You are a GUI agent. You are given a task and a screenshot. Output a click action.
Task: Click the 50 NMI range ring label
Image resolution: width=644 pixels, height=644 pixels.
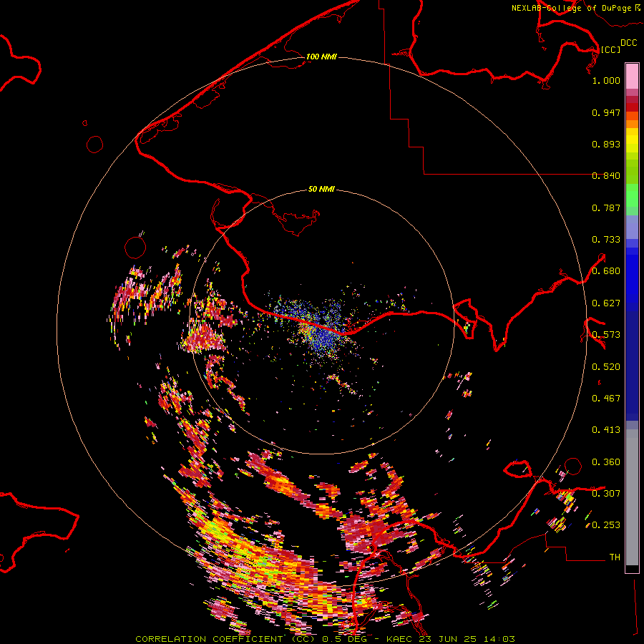(321, 189)
